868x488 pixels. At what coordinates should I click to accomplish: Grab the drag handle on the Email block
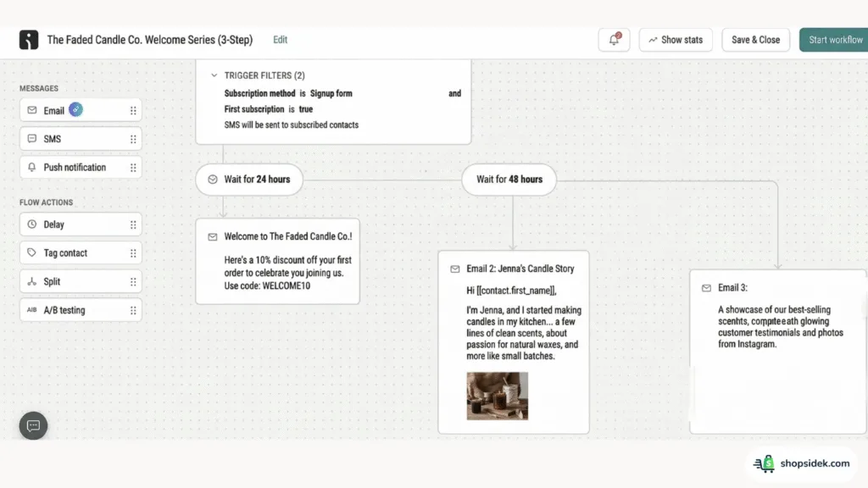tap(133, 109)
